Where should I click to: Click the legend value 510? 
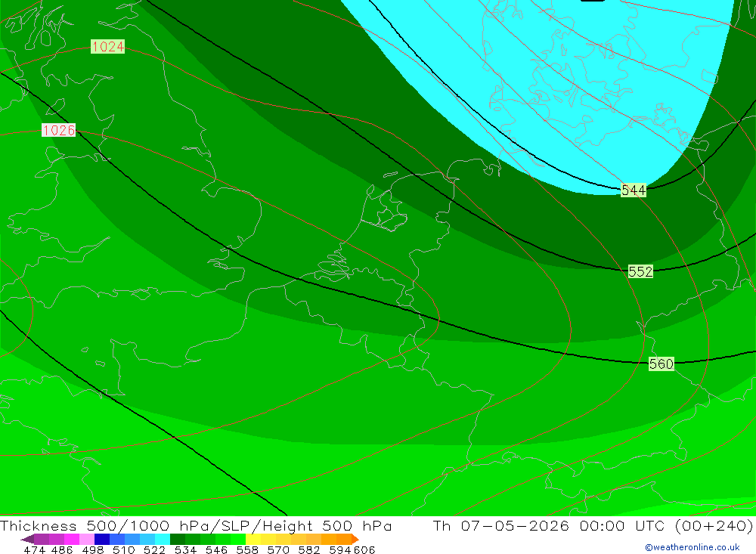(123, 549)
